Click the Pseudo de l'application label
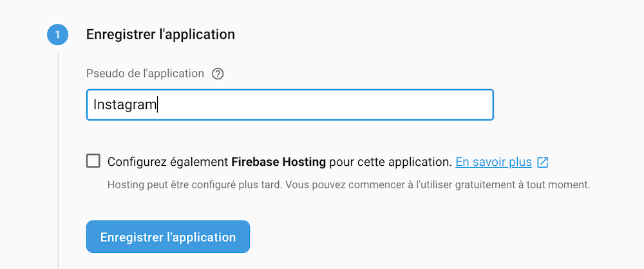 [145, 74]
